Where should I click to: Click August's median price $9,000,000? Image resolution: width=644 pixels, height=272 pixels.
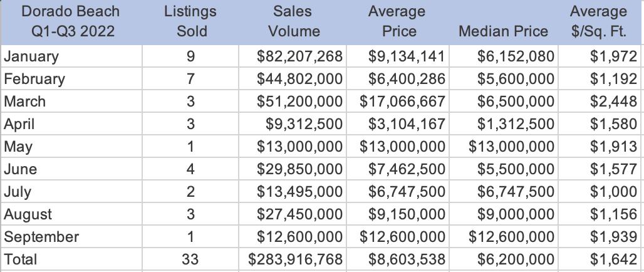click(x=504, y=214)
